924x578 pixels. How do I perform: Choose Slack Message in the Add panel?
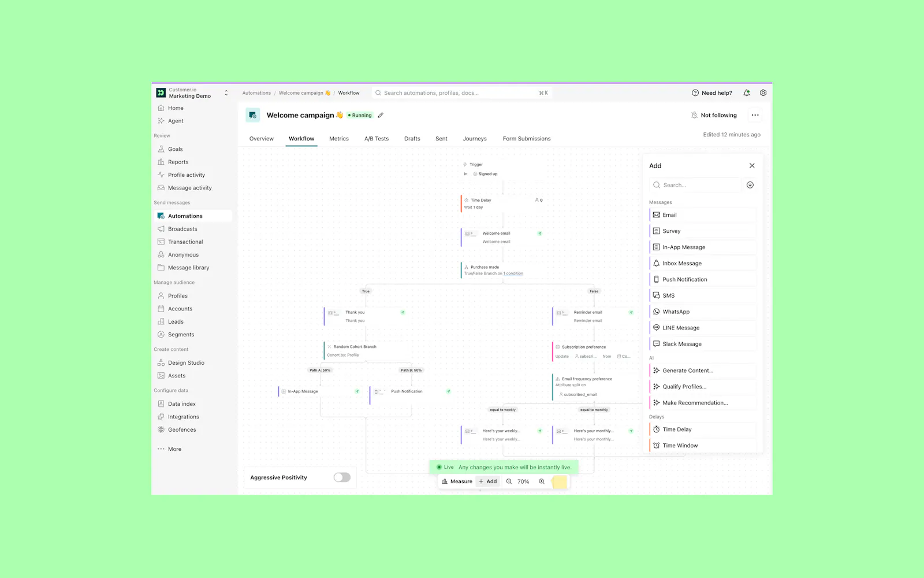(703, 344)
